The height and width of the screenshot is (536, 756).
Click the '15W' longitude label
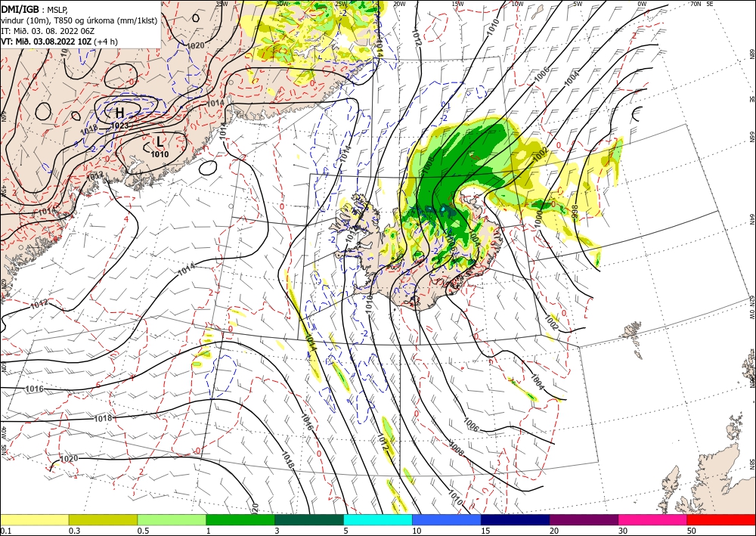[457, 4]
